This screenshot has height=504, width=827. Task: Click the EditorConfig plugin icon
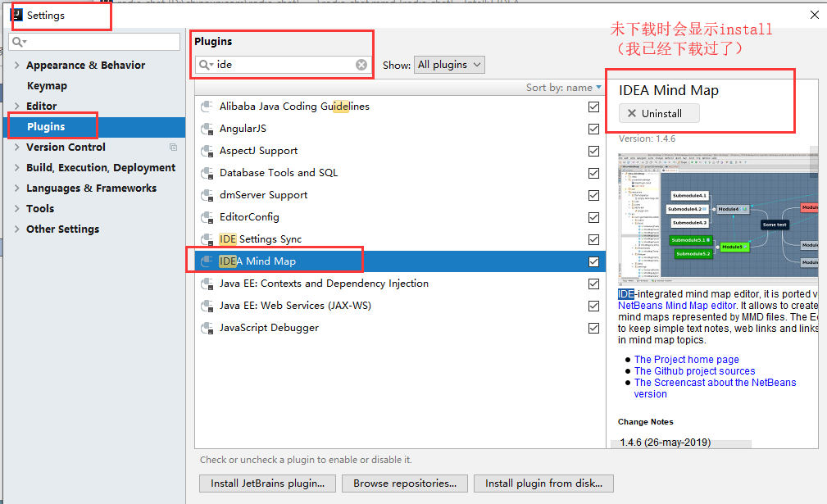[207, 217]
